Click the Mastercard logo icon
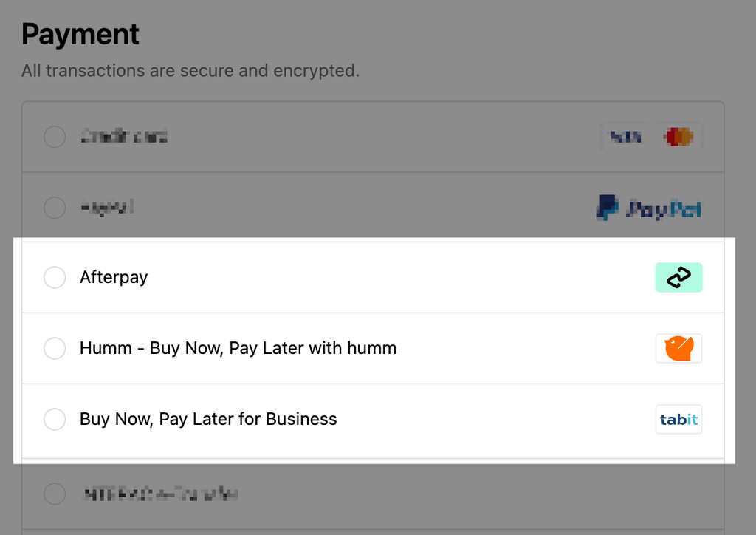This screenshot has width=756, height=535. pyautogui.click(x=678, y=137)
